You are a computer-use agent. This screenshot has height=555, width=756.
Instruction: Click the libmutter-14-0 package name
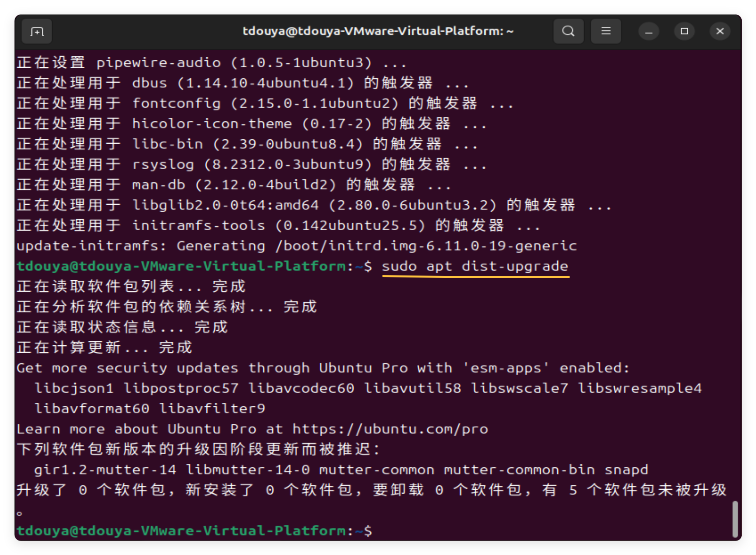(248, 470)
